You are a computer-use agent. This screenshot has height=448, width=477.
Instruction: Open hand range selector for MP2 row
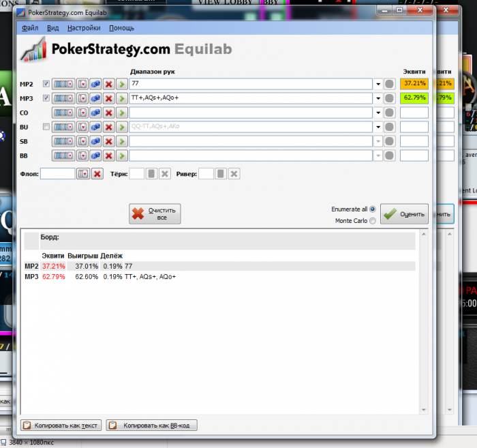(63, 84)
